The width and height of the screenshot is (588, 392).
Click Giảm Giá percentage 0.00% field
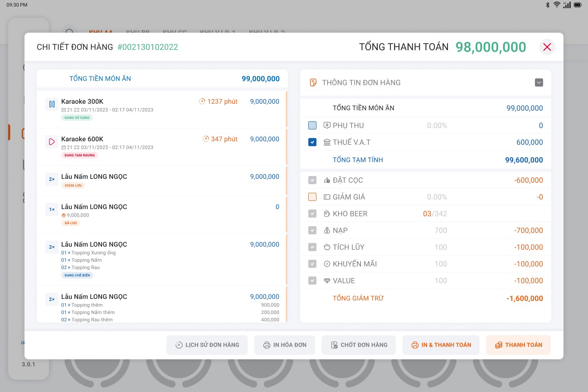(437, 197)
